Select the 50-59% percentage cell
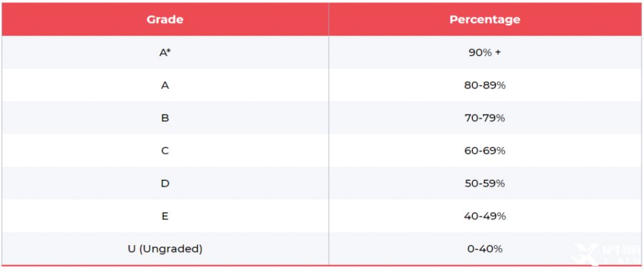This screenshot has width=644, height=269. [x=484, y=184]
